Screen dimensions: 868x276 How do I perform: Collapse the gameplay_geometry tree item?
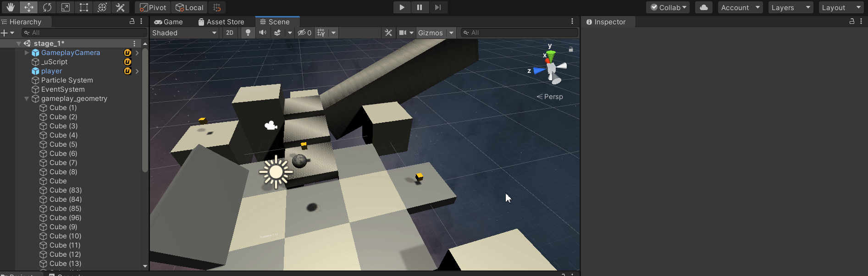27,99
